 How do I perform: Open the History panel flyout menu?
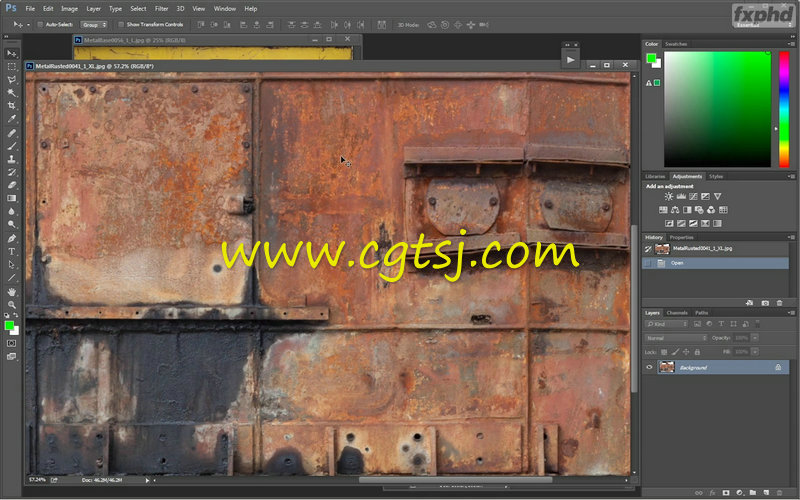791,238
